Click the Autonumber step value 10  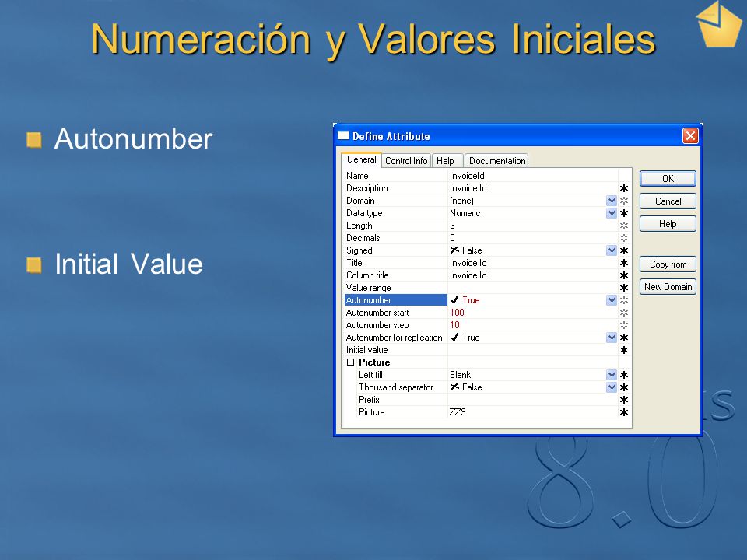pos(454,325)
